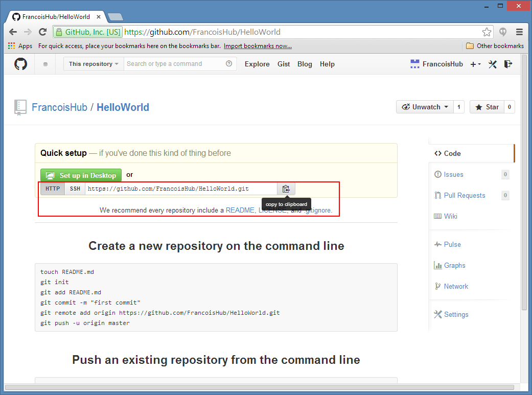Click the Chrome forward arrow
The image size is (532, 395).
[x=28, y=32]
